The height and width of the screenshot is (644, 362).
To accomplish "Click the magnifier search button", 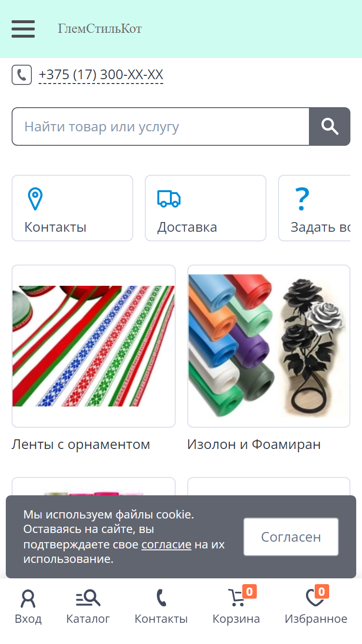I will point(330,126).
